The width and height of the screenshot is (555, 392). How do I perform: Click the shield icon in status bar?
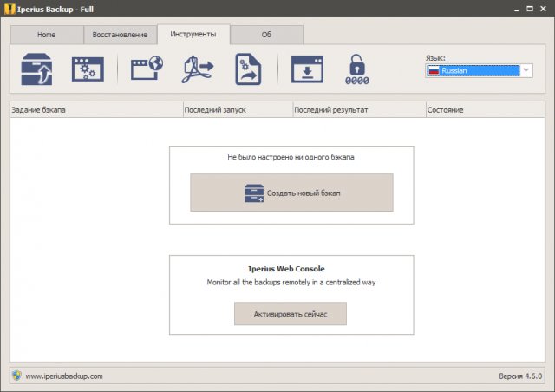point(16,376)
